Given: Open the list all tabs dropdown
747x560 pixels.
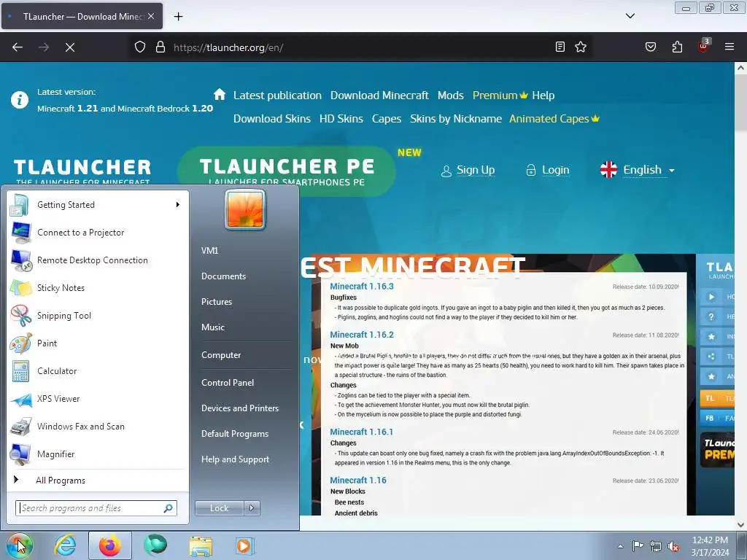Looking at the screenshot, I should point(630,16).
